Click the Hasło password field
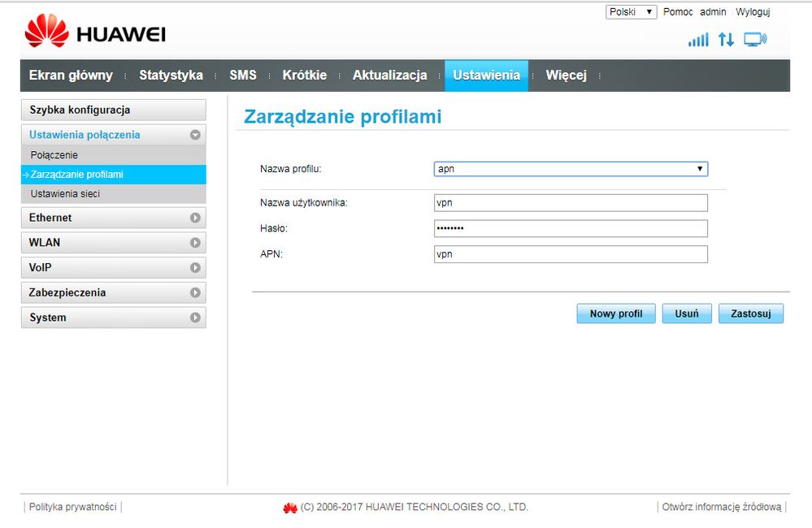This screenshot has height=528, width=812. tap(571, 229)
